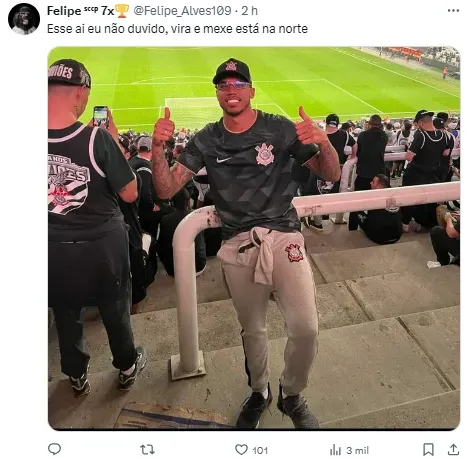This screenshot has height=458, width=469.
Task: Click the reply speech bubble icon
Action: tap(54, 449)
